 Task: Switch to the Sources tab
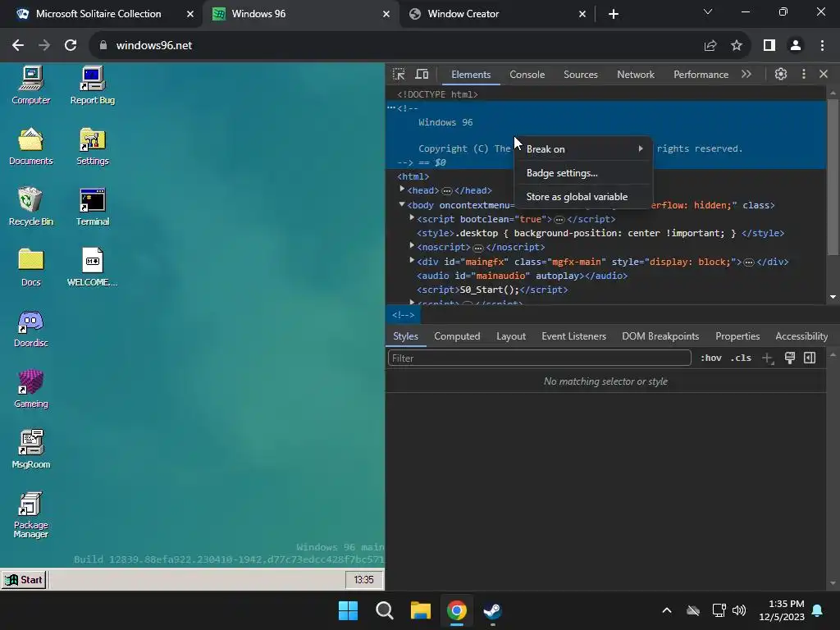coord(580,75)
